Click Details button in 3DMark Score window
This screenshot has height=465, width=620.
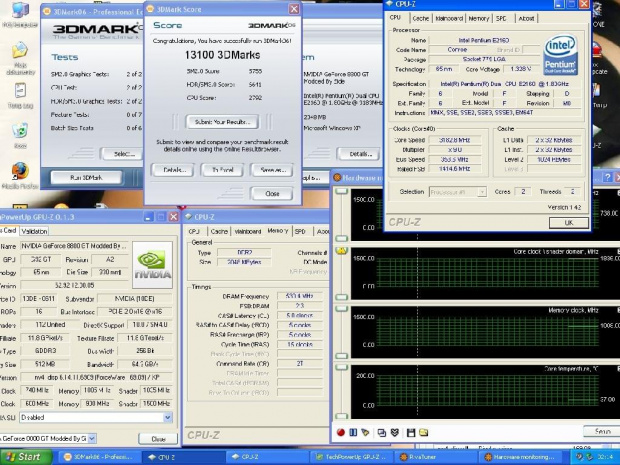pos(173,170)
